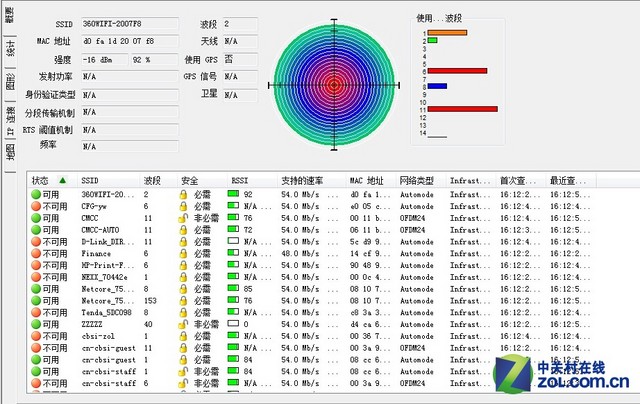Select the CMCC-AUTO network name
The image size is (640, 404).
pyautogui.click(x=100, y=230)
